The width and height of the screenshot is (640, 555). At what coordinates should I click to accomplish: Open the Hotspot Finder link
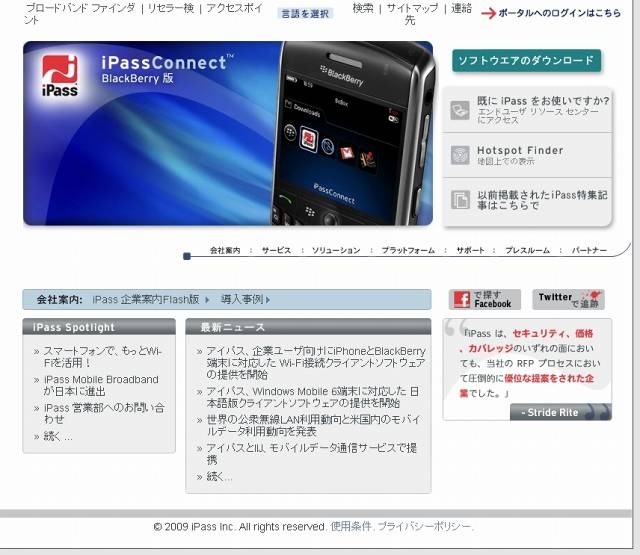[520, 151]
